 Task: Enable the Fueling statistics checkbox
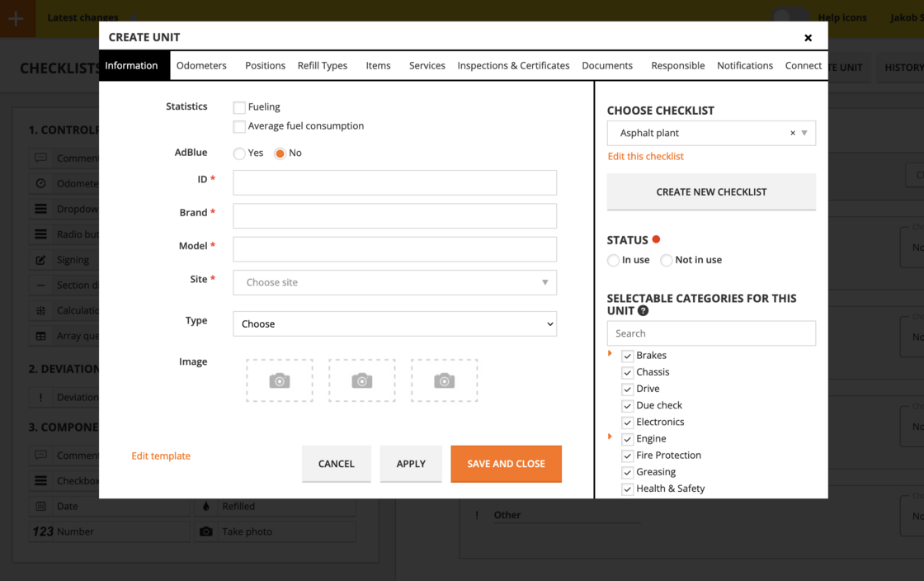[238, 106]
